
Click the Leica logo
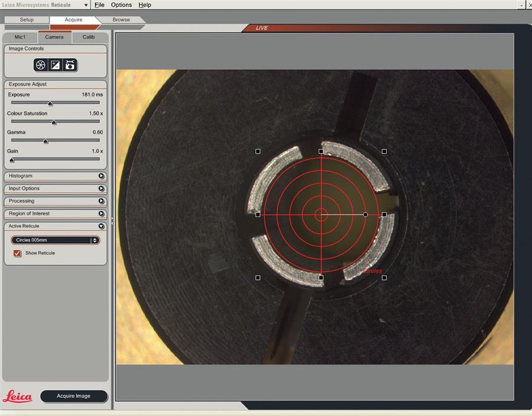[18, 396]
